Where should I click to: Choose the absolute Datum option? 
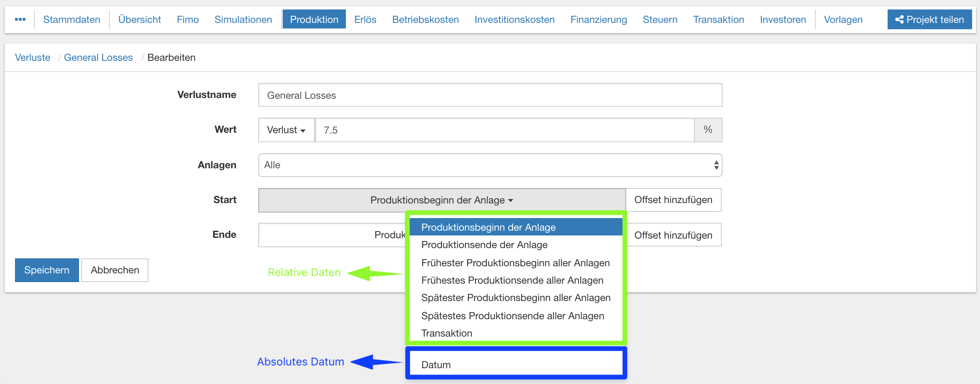(x=436, y=365)
